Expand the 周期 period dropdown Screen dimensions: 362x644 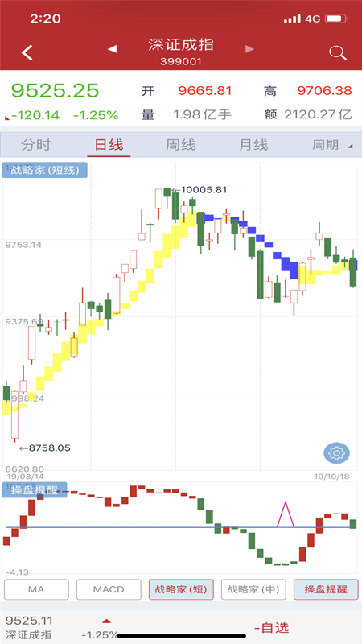coord(331,145)
